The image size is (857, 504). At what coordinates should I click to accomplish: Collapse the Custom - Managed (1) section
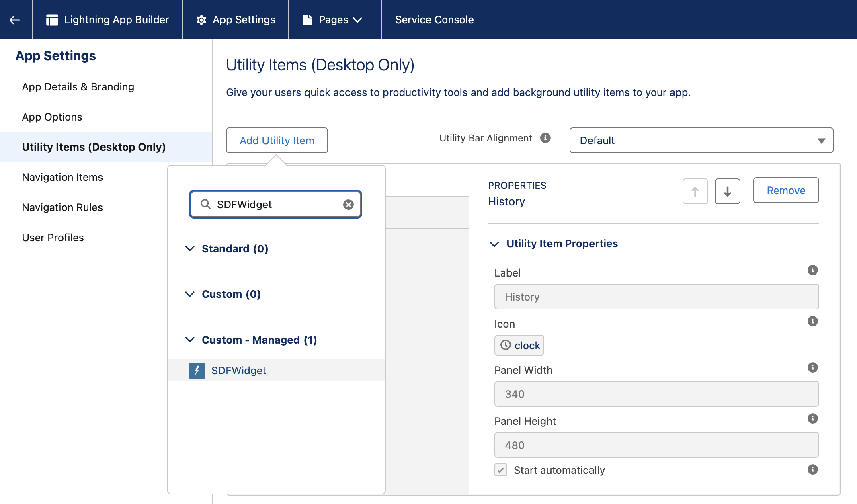coord(190,340)
